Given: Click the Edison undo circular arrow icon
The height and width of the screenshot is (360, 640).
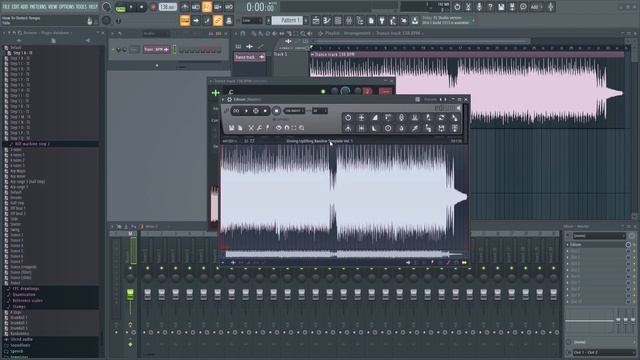Looking at the screenshot, I should (348, 118).
